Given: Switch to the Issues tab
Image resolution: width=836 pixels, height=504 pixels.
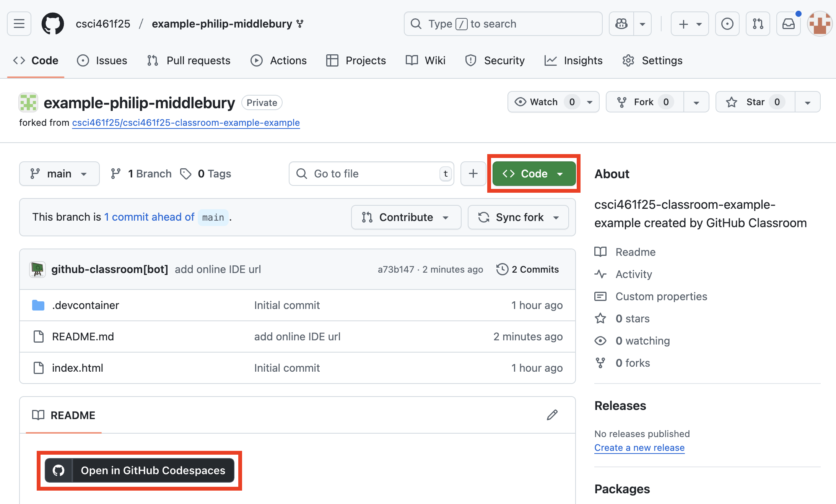Looking at the screenshot, I should (102, 60).
